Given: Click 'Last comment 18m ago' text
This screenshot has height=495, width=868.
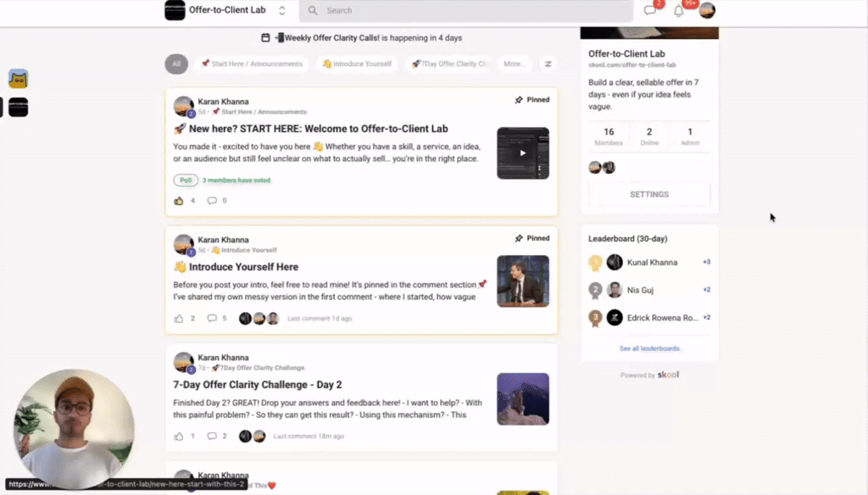Looking at the screenshot, I should 309,437.
